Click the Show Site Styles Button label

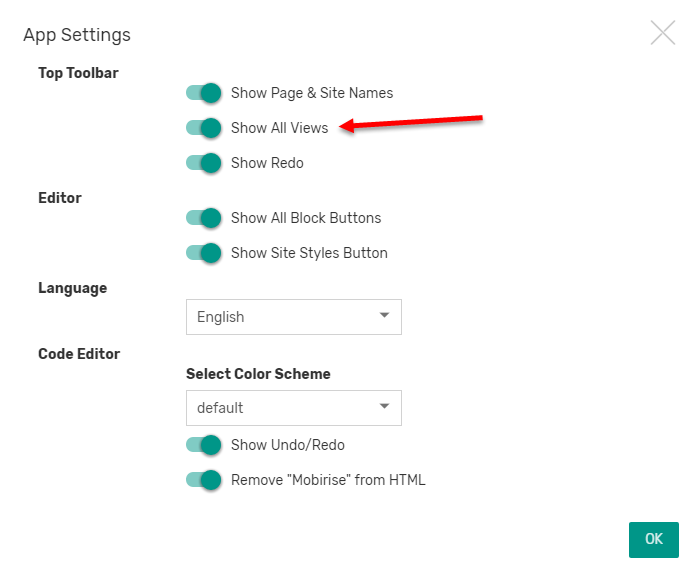[309, 253]
